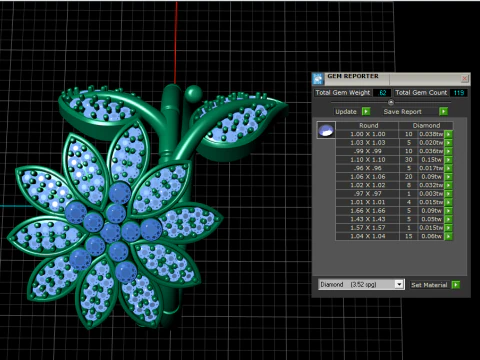Select the .97 X .97 size cell
This screenshot has height=360, width=480.
(x=368, y=194)
